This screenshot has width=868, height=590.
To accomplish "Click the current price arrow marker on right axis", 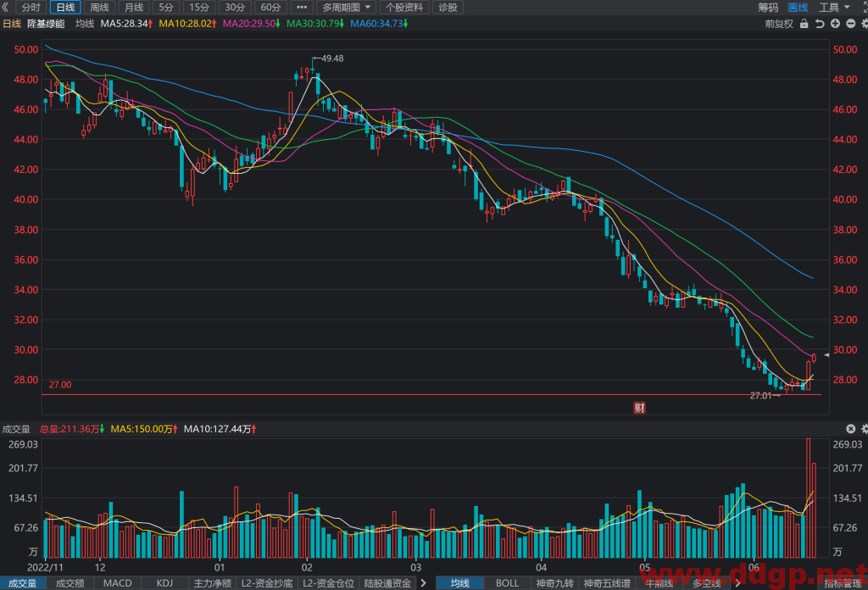I will point(826,355).
